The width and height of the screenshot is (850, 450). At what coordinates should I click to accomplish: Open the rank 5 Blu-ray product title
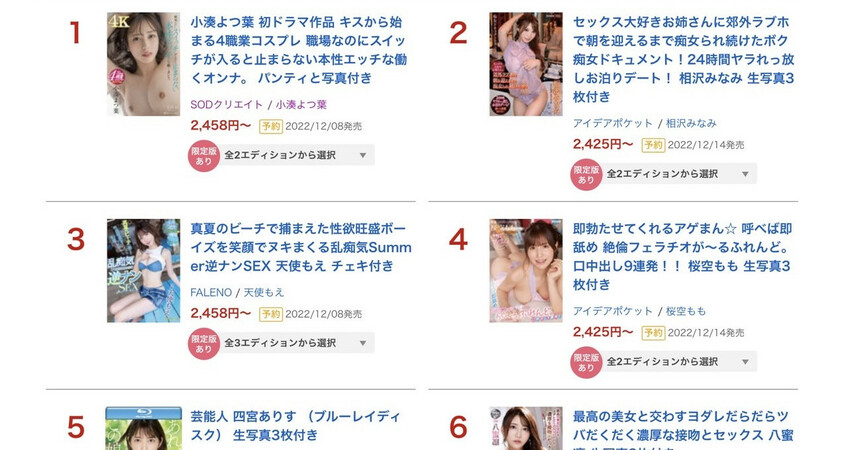[295, 426]
